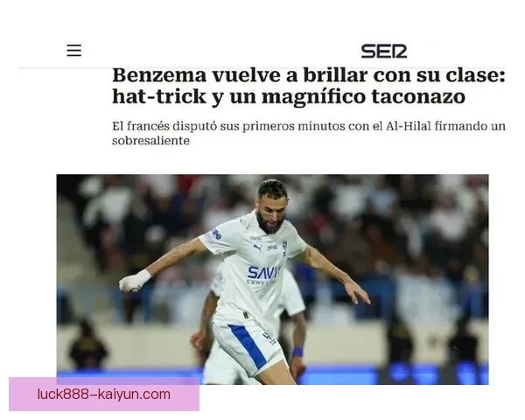Viewport: 525px width, 420px height.
Task: Open the luck888-kaiyun.com watermark link
Action: (104, 395)
